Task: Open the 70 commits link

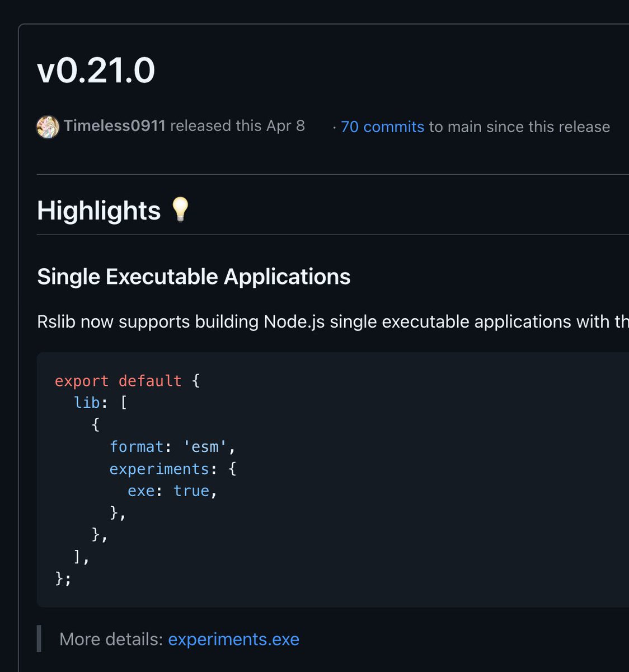Action: tap(383, 127)
